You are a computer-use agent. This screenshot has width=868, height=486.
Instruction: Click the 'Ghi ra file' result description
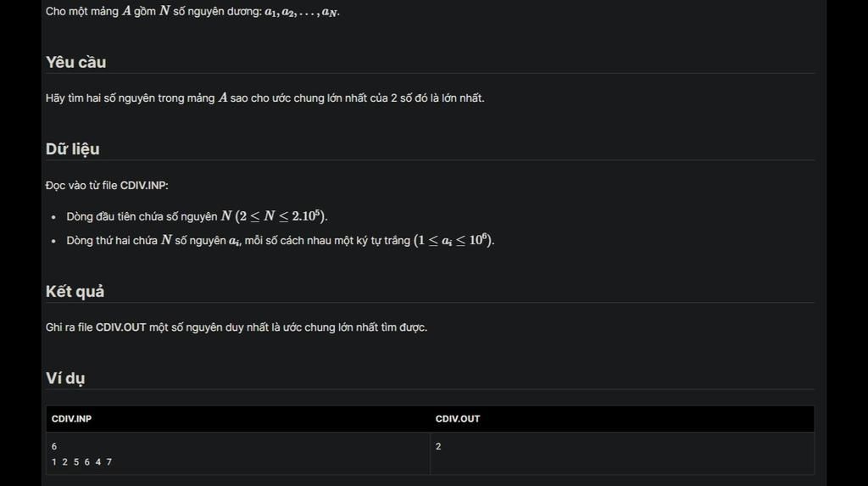(x=236, y=327)
